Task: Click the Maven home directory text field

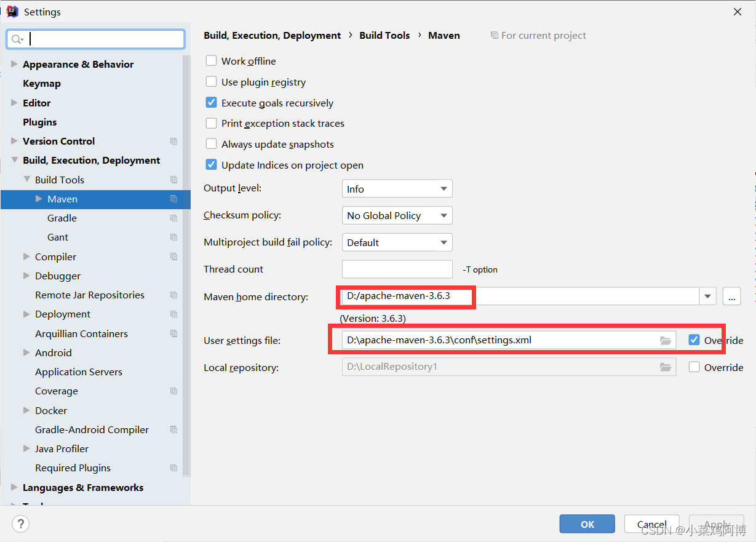Action: (520, 297)
